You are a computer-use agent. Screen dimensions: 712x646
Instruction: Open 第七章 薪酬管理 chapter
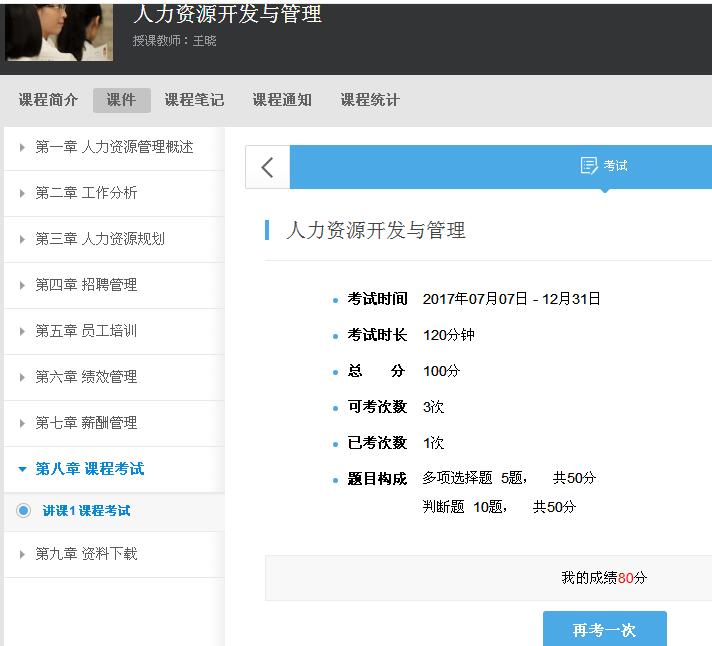(86, 423)
